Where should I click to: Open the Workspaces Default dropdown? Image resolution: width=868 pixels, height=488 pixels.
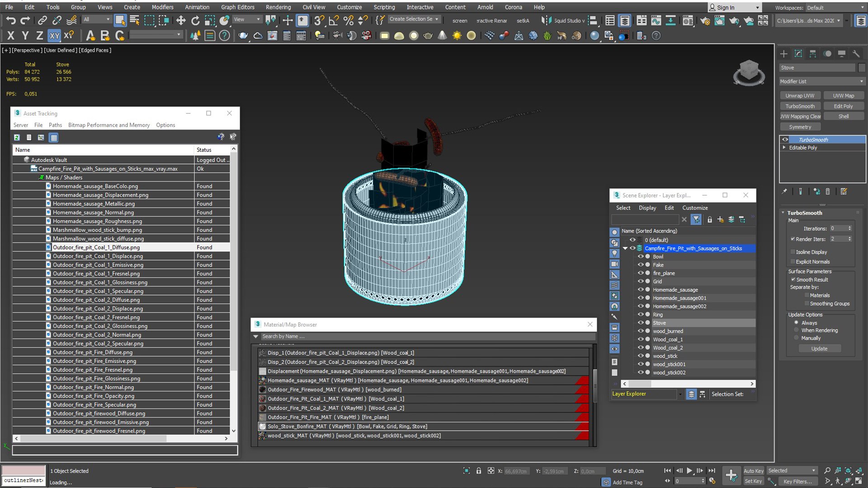click(835, 8)
